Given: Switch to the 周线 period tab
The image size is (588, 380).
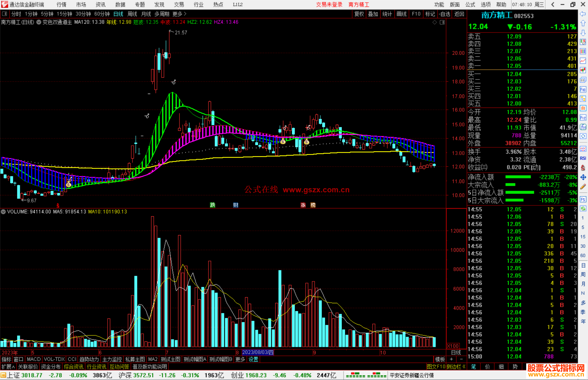Looking at the screenshot, I should click(132, 14).
